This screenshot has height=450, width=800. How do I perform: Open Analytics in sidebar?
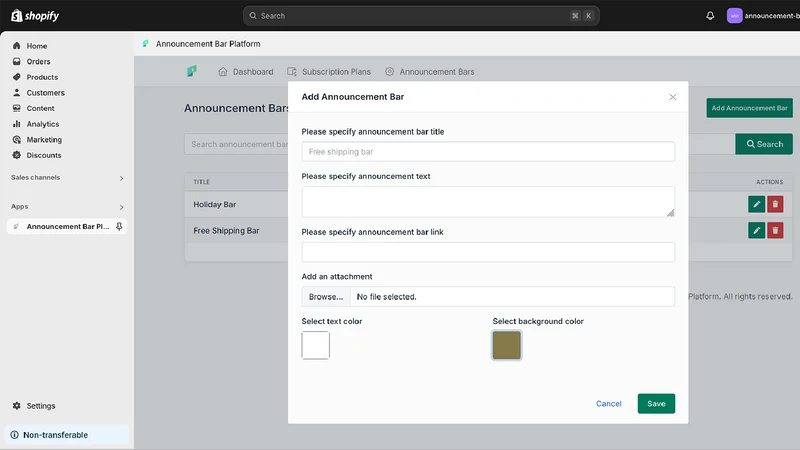43,124
